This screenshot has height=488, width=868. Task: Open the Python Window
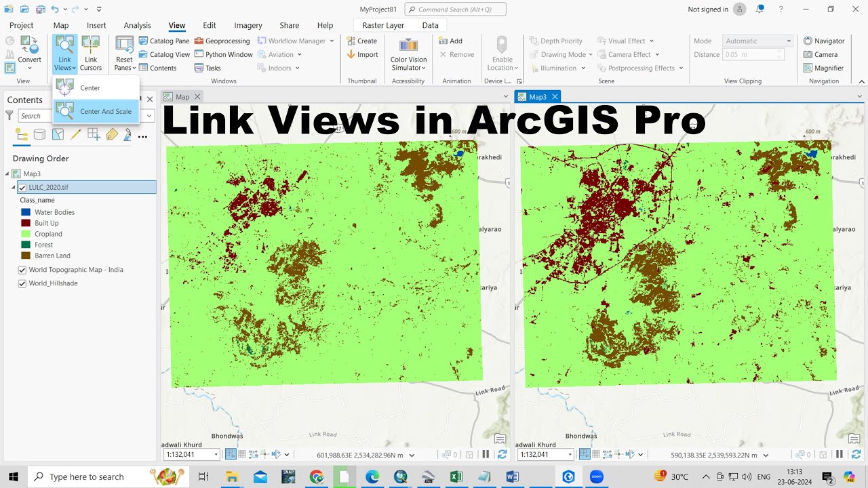pyautogui.click(x=223, y=54)
